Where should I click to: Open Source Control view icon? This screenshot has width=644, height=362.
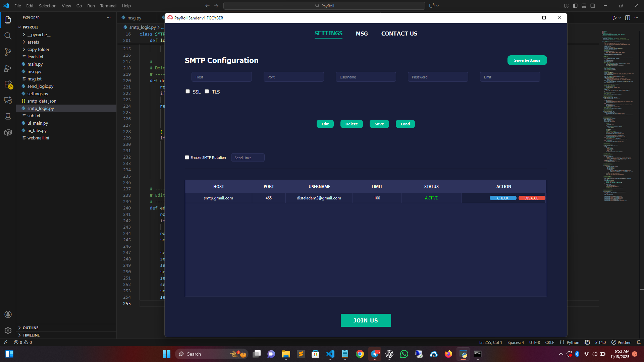coord(8,52)
